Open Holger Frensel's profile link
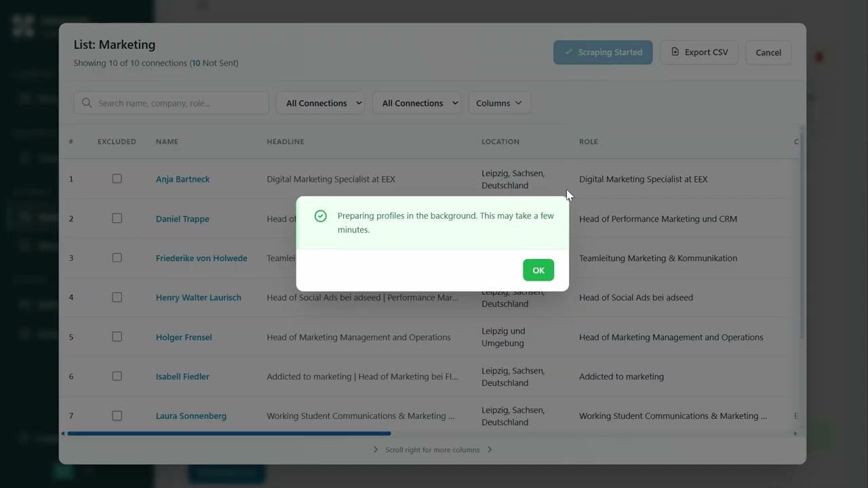Image resolution: width=868 pixels, height=488 pixels. (x=184, y=337)
